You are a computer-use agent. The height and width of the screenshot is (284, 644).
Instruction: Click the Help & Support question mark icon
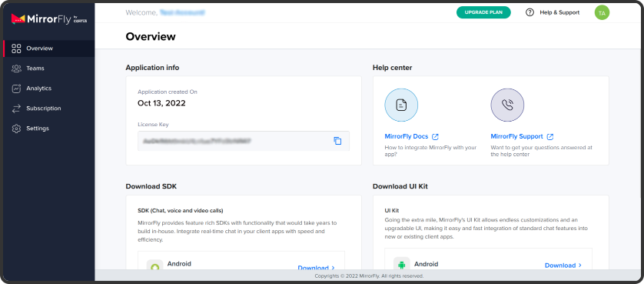pos(529,12)
